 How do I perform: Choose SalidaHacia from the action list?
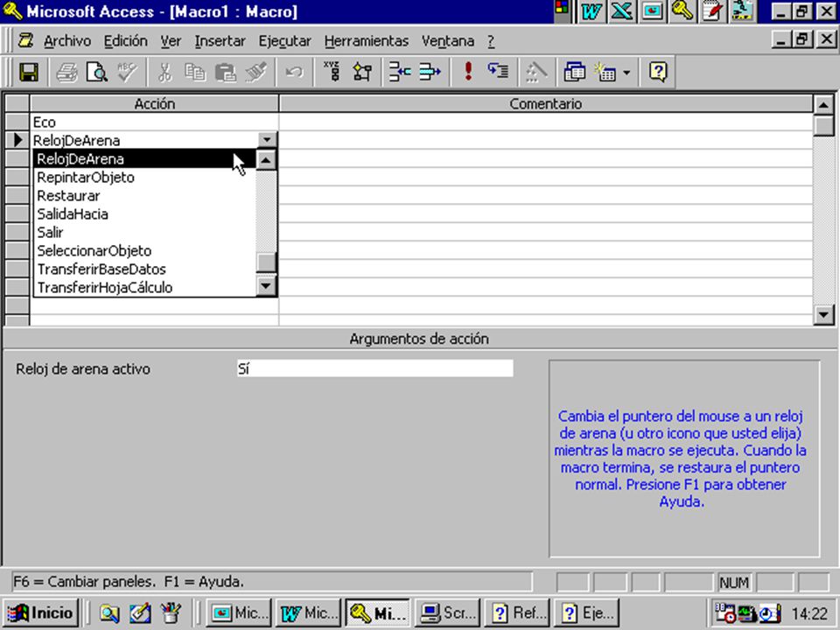(144, 214)
